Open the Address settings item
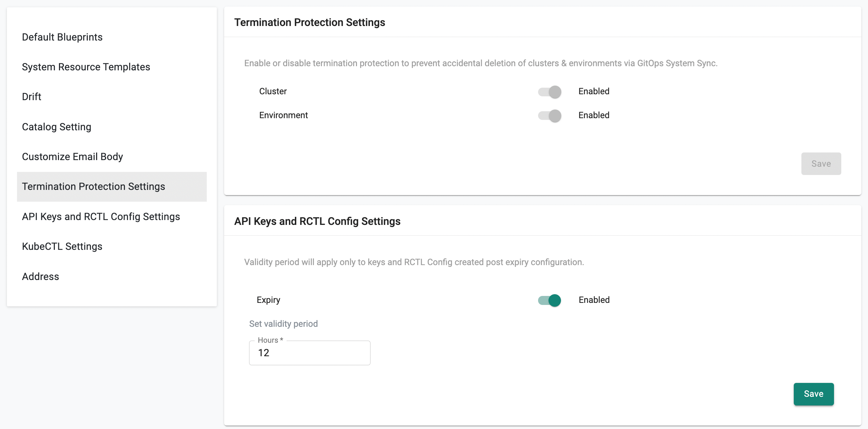Image resolution: width=868 pixels, height=429 pixels. [41, 277]
